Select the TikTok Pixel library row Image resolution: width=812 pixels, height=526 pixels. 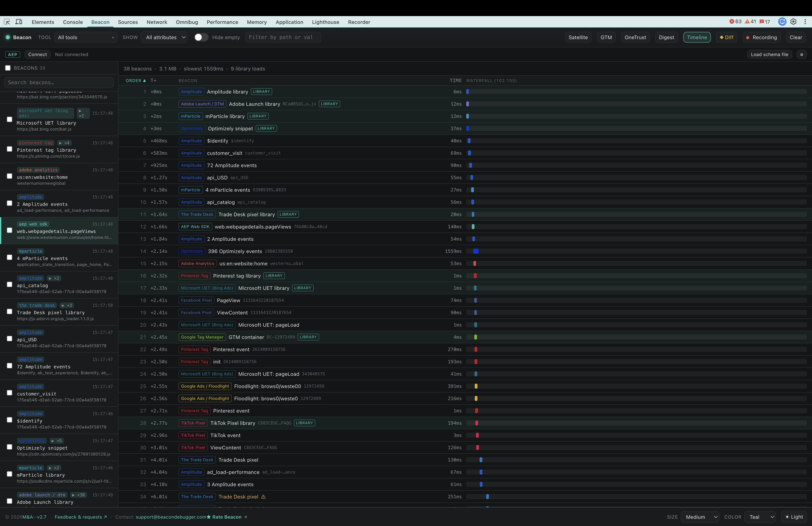click(465, 423)
